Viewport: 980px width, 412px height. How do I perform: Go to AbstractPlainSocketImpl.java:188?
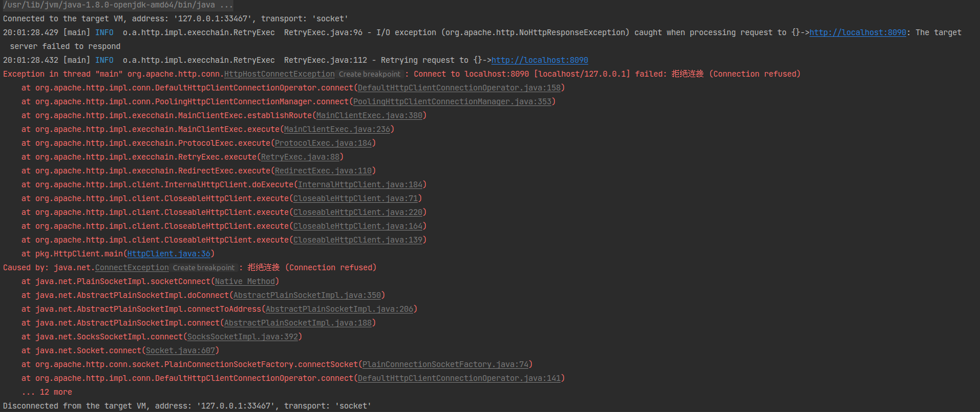pos(298,323)
